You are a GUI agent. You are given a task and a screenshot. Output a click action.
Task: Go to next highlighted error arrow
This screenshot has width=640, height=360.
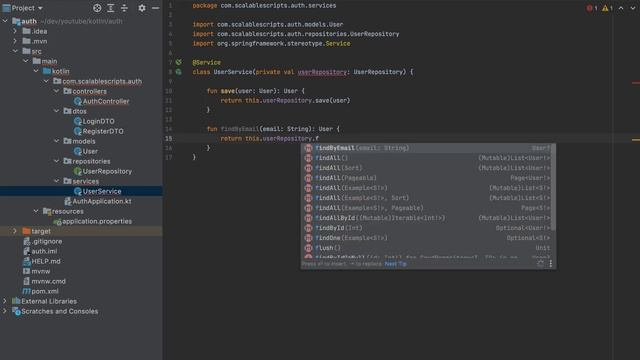tap(633, 8)
